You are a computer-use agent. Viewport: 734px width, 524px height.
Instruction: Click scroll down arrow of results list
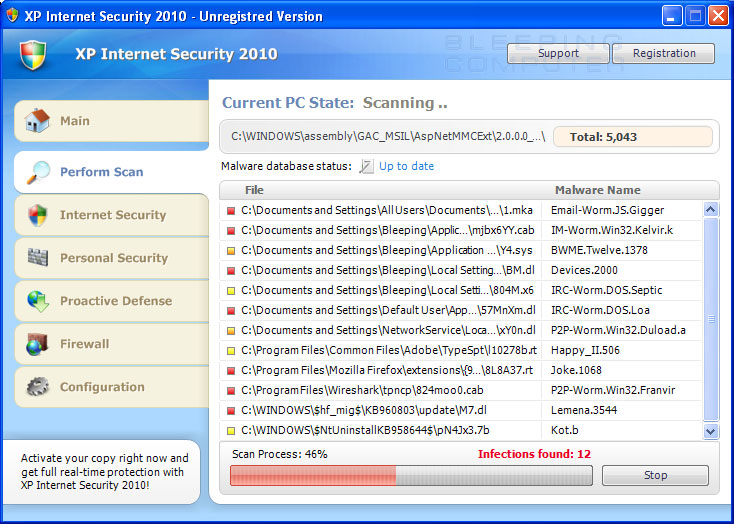711,431
